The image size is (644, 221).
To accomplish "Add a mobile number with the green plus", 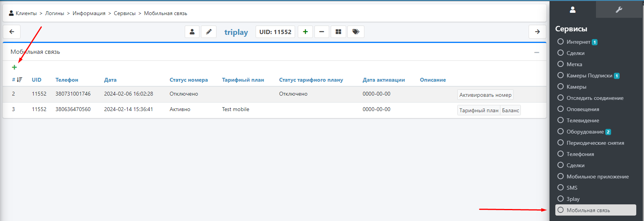I will pyautogui.click(x=14, y=67).
